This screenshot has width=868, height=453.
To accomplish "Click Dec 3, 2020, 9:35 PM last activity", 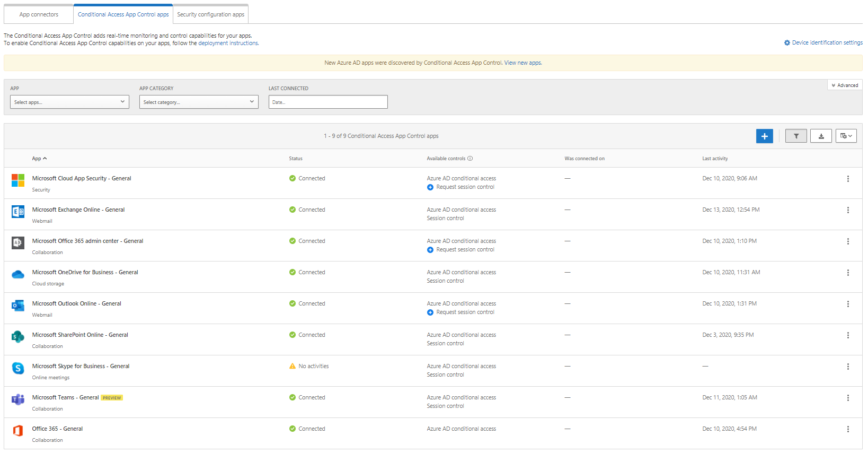I will pyautogui.click(x=728, y=335).
